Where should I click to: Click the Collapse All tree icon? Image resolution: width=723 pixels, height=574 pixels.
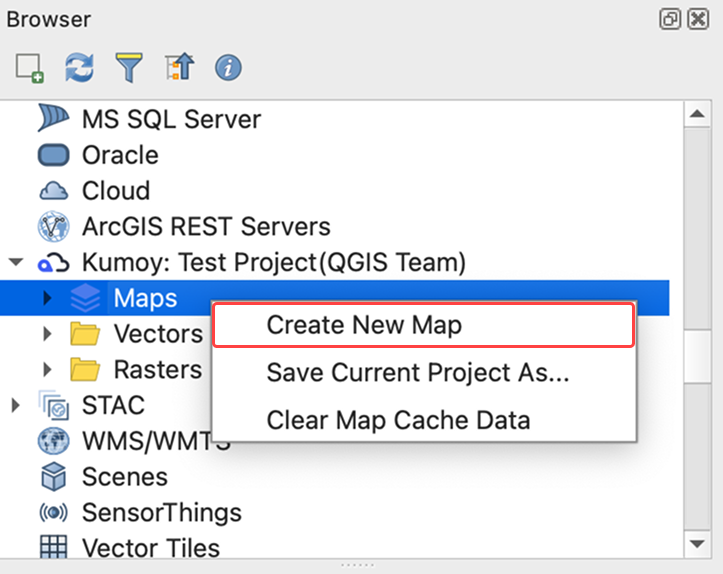(x=179, y=67)
